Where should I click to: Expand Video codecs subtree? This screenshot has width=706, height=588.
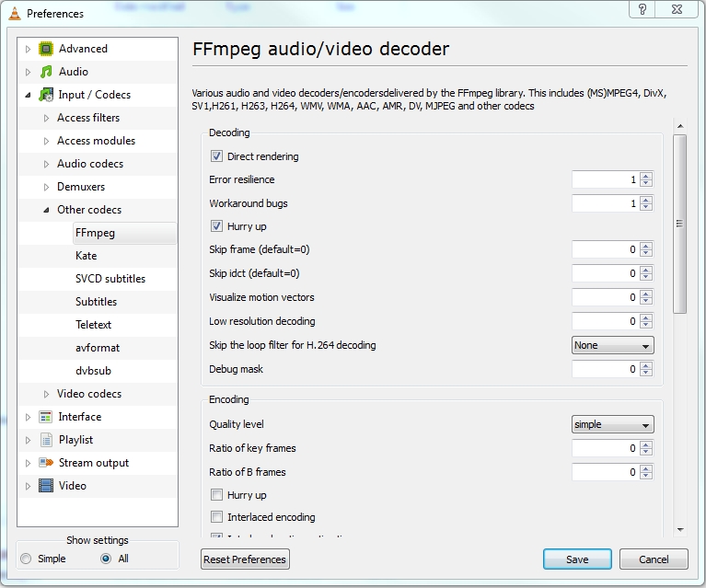pyautogui.click(x=46, y=394)
